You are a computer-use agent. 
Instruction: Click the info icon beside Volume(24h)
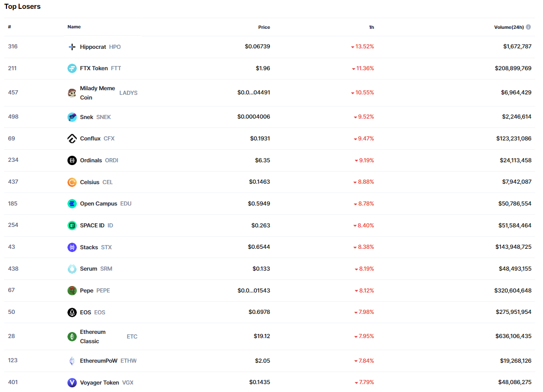pyautogui.click(x=528, y=27)
